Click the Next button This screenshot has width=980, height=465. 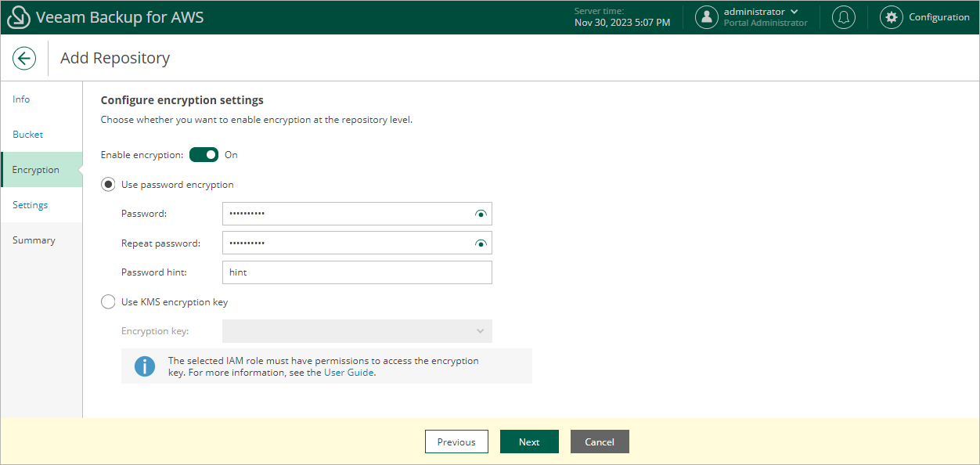point(529,442)
